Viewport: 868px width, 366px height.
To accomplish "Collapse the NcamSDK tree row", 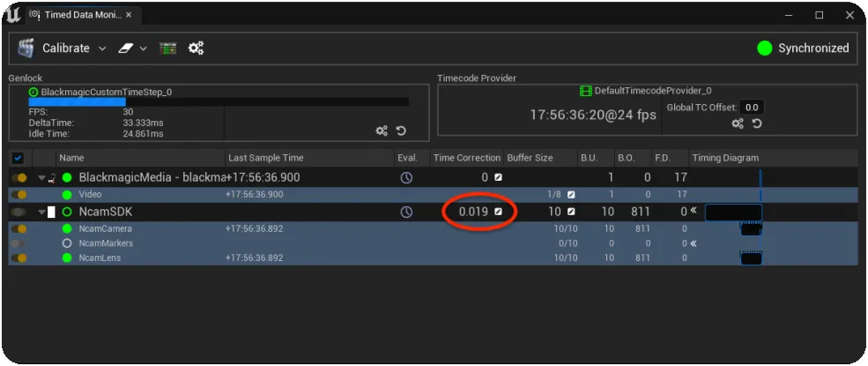I will point(41,212).
